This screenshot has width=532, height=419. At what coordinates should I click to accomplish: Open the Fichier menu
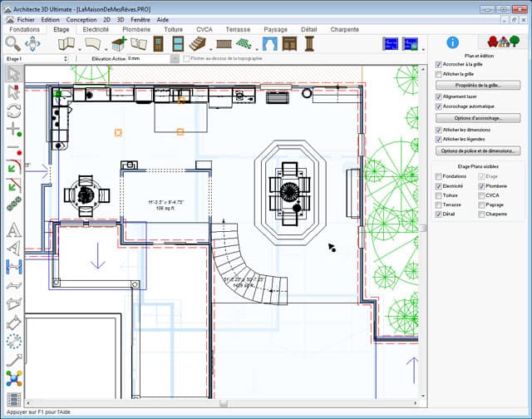26,20
